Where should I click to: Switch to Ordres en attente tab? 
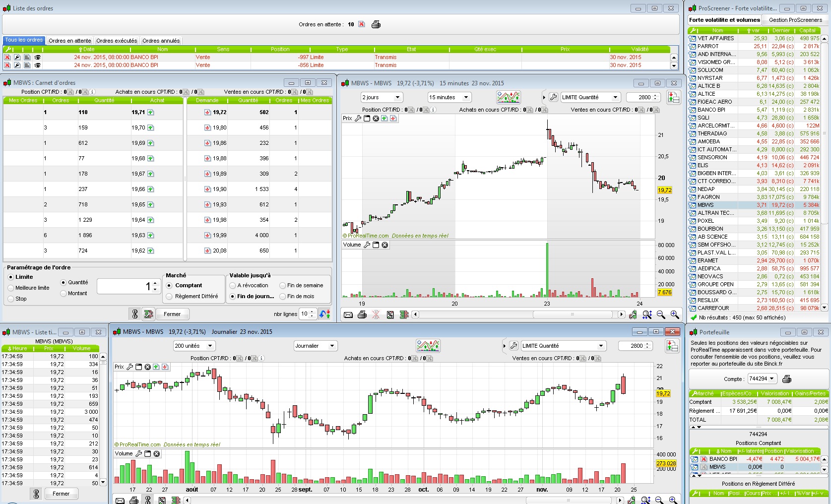tap(70, 41)
